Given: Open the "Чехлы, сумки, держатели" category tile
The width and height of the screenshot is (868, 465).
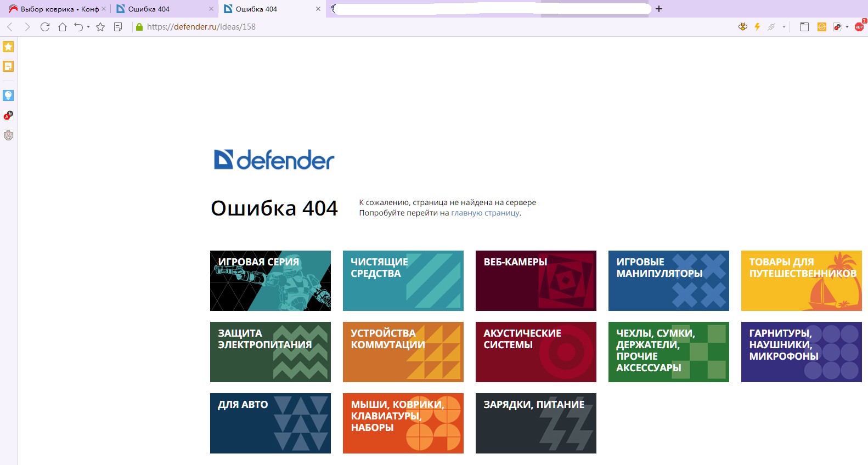Looking at the screenshot, I should point(669,352).
